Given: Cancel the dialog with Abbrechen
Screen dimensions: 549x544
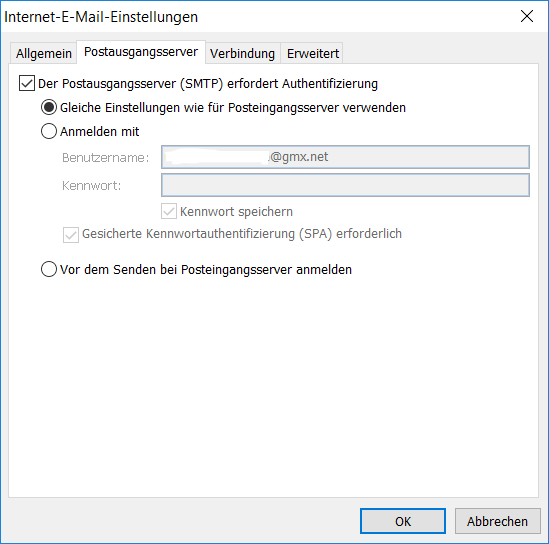Looking at the screenshot, I should click(x=497, y=521).
